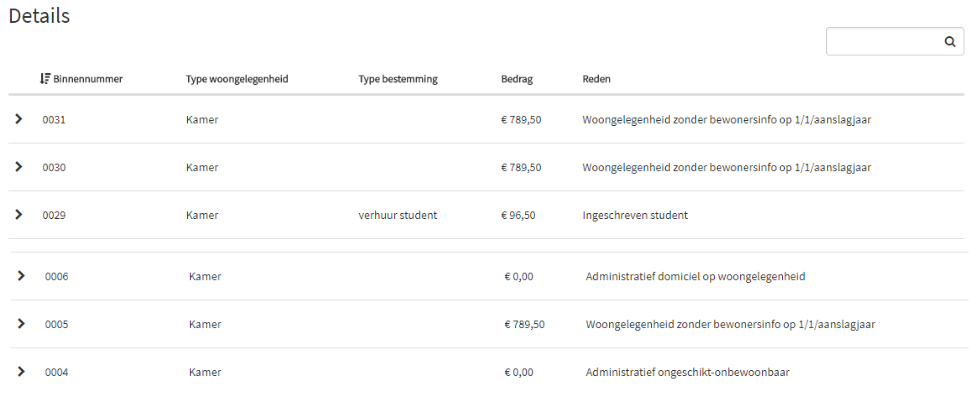
Task: Click the search magnifier icon
Action: click(x=950, y=42)
